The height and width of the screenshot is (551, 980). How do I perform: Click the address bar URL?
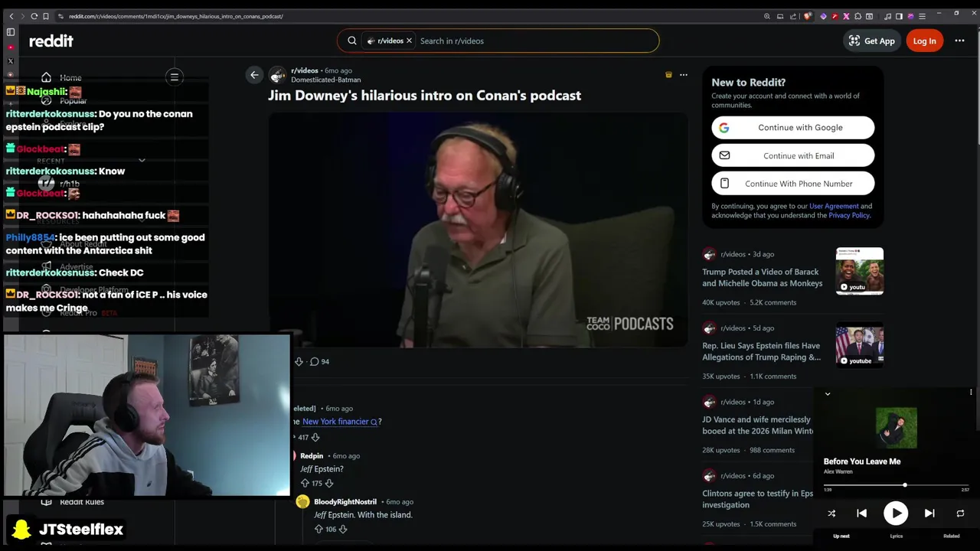176,16
